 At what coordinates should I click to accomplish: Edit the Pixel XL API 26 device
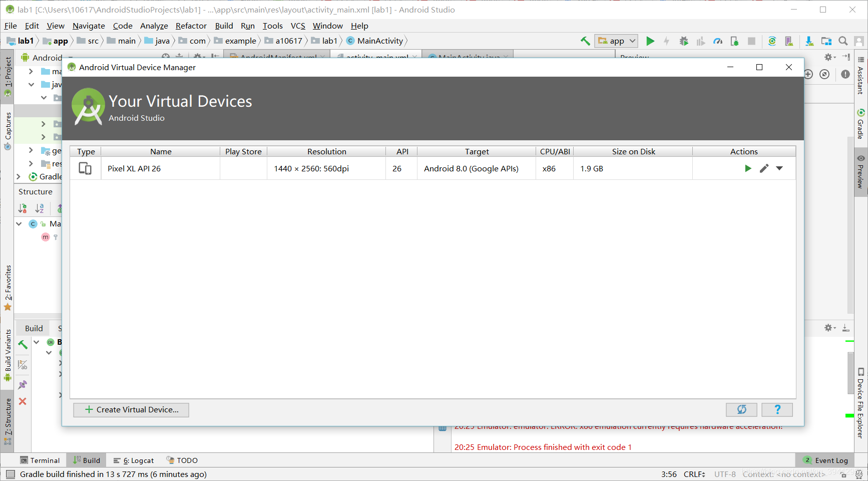(x=764, y=168)
